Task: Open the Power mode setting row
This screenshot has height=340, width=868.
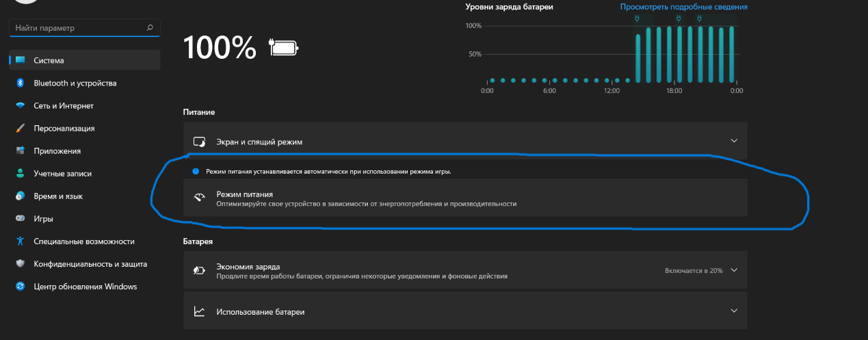Action: pyautogui.click(x=465, y=198)
